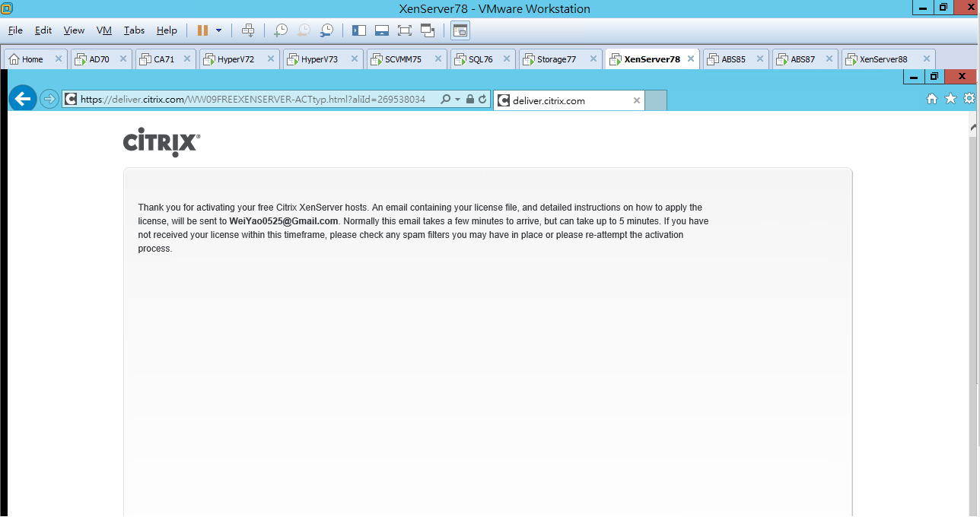Open the File menu
The height and width of the screenshot is (517, 980).
(x=15, y=30)
